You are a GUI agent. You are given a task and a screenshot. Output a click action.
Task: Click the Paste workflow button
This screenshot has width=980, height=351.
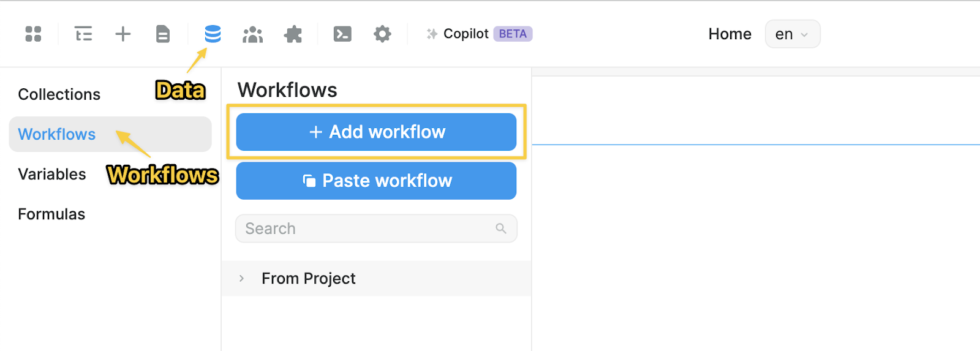376,181
